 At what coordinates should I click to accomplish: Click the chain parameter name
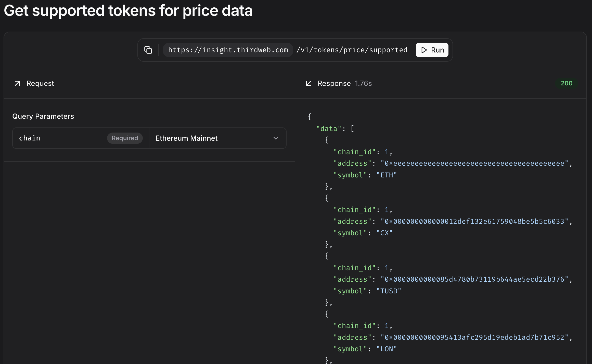[30, 138]
